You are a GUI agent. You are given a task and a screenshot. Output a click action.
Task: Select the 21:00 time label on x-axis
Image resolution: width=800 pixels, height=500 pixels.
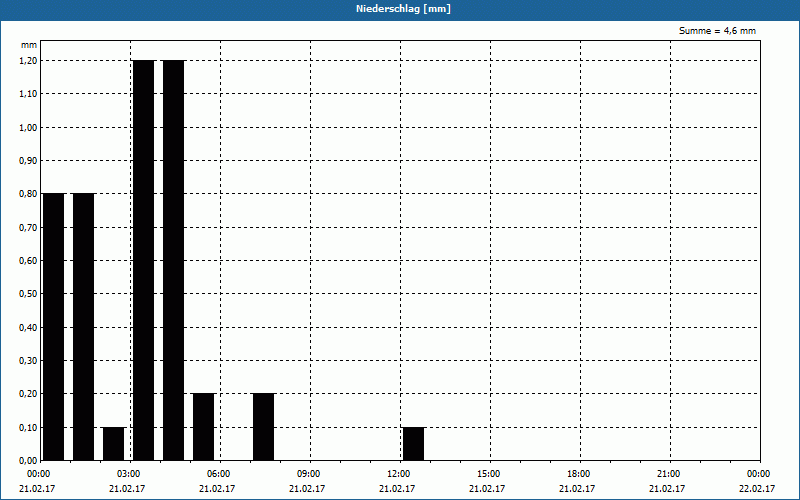click(670, 474)
